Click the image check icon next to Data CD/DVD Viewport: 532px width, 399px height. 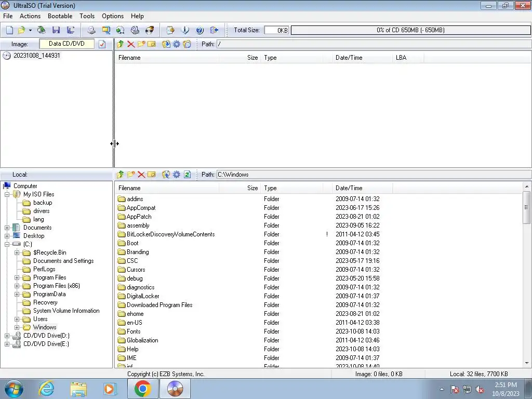(102, 44)
